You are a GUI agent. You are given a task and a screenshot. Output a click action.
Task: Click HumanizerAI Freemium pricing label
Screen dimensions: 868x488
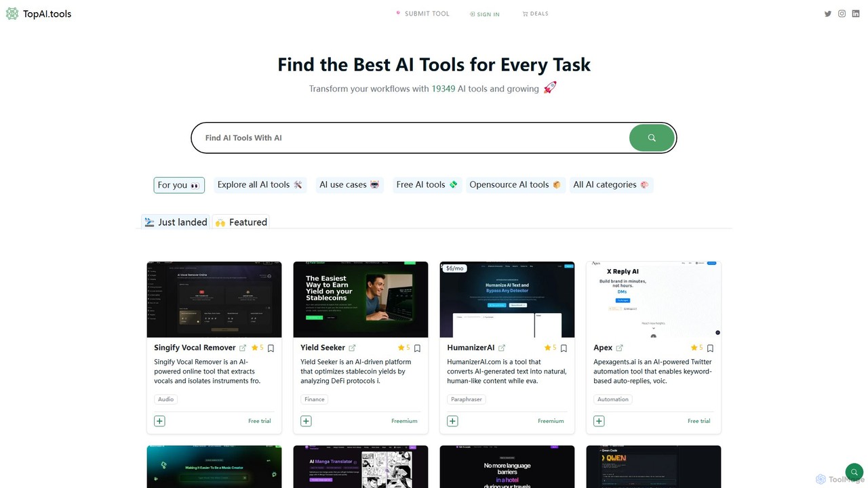pos(551,421)
